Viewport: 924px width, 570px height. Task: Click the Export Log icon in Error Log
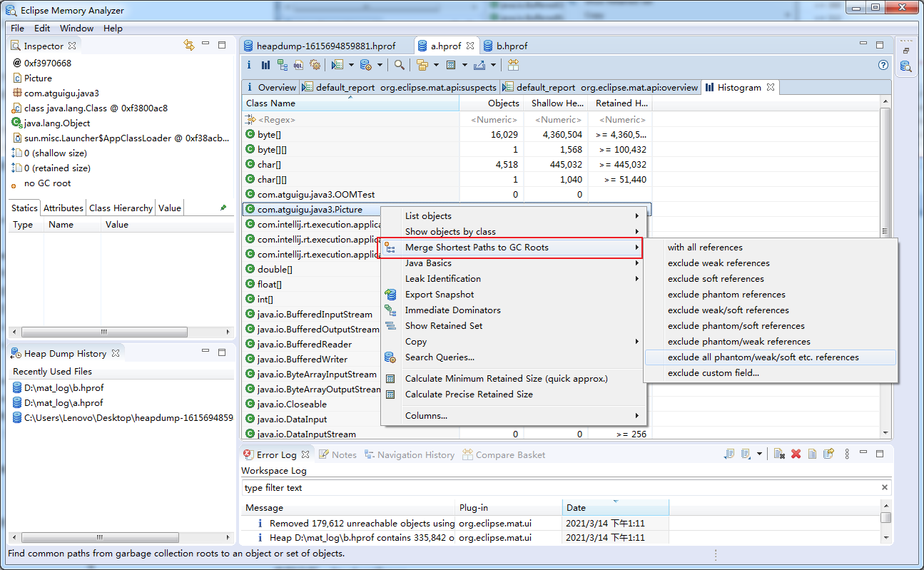[728, 454]
